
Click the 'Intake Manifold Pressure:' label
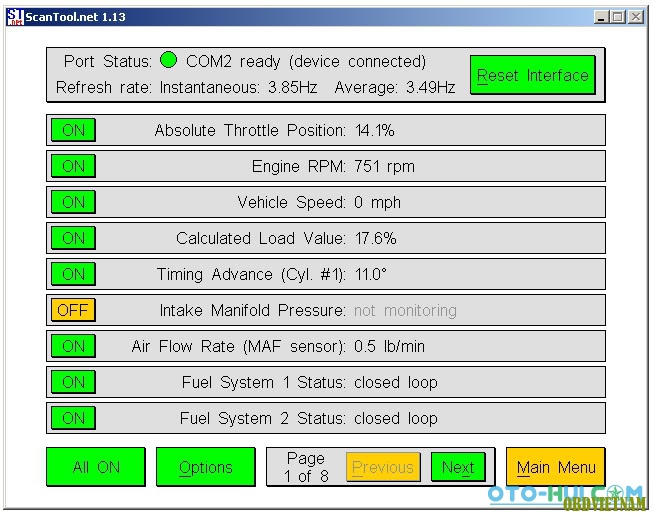252,311
